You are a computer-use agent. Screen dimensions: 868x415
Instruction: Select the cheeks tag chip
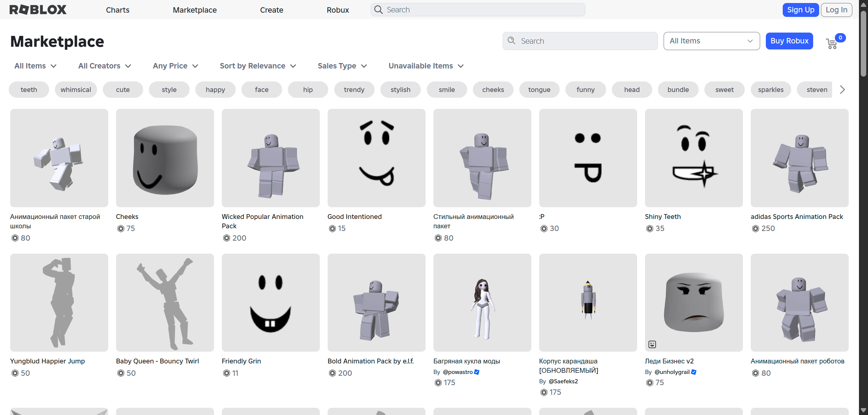tap(493, 90)
